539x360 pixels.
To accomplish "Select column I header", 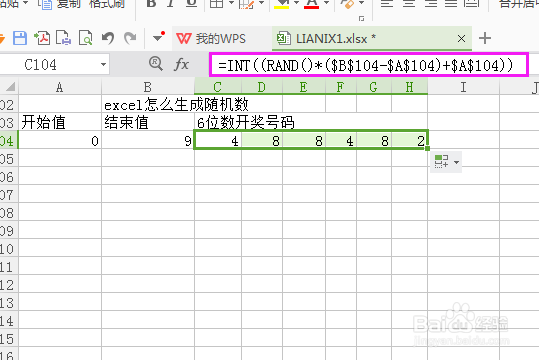I will (463, 87).
